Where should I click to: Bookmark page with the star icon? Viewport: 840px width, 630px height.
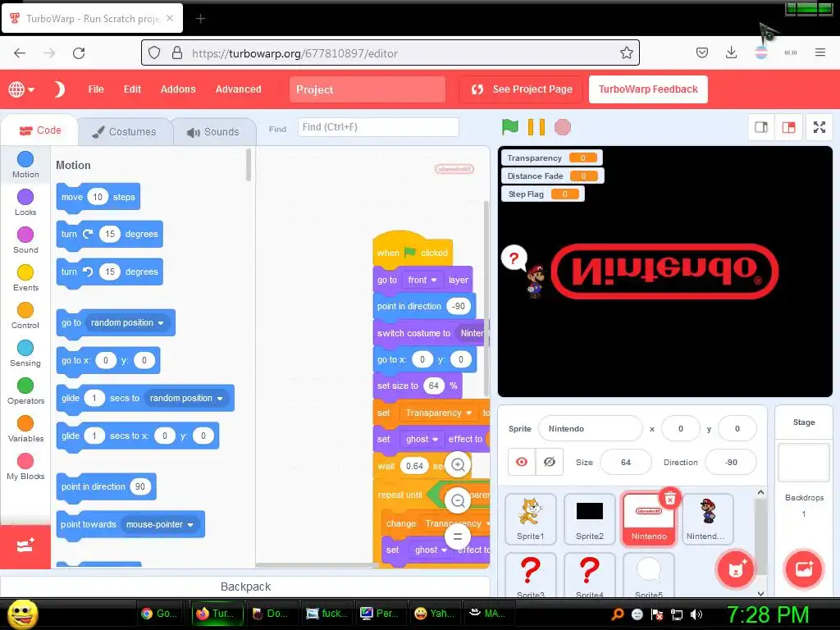click(626, 52)
